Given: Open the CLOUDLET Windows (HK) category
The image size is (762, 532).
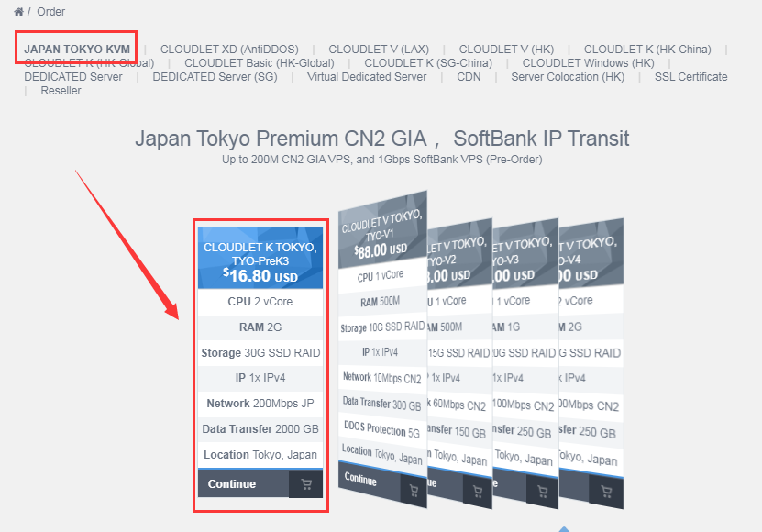Looking at the screenshot, I should pos(588,63).
